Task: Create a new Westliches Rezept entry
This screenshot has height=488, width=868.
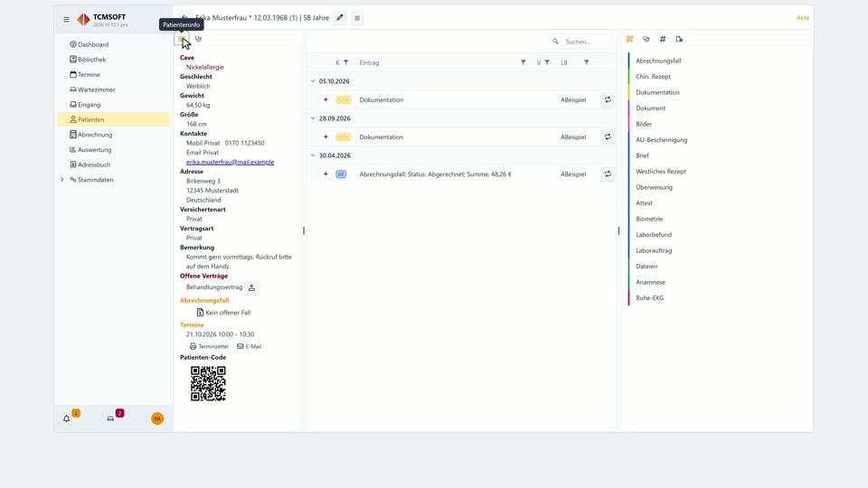Action: (x=660, y=172)
